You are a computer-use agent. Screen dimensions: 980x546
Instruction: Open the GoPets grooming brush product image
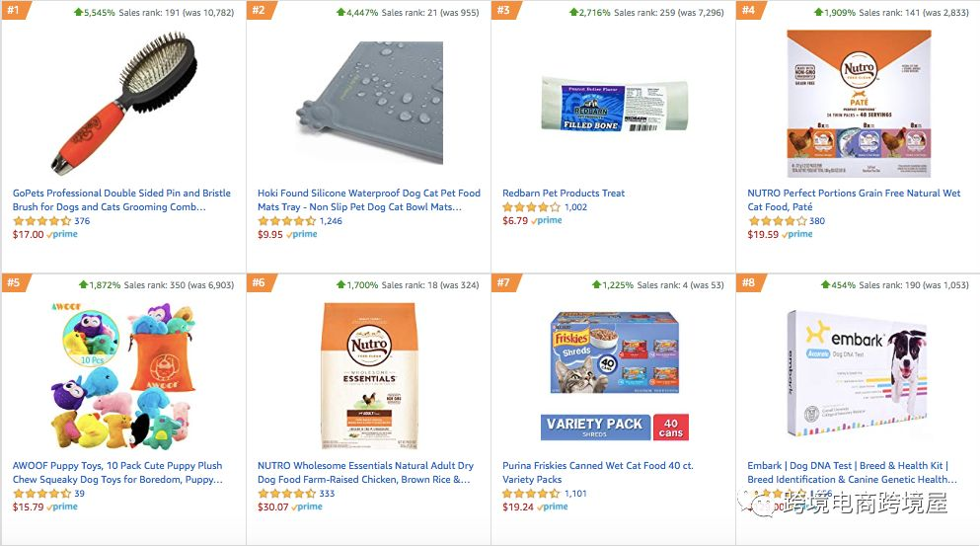[x=123, y=104]
